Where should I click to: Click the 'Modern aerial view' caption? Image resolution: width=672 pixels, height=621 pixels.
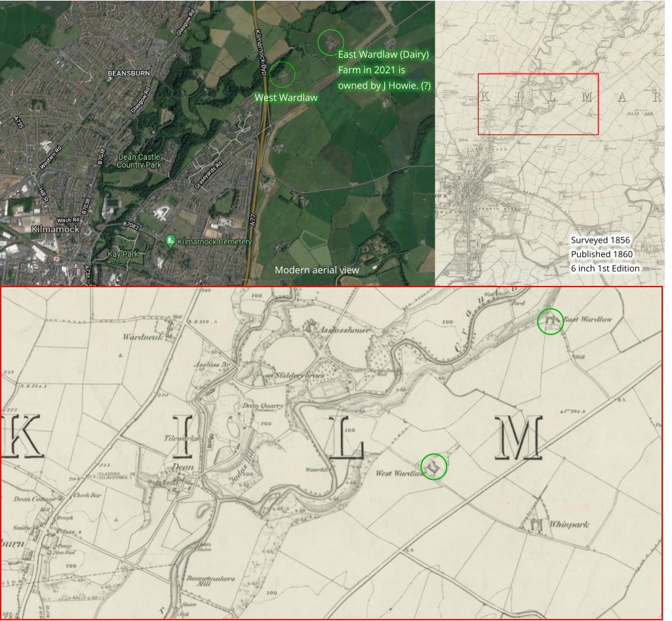click(317, 270)
